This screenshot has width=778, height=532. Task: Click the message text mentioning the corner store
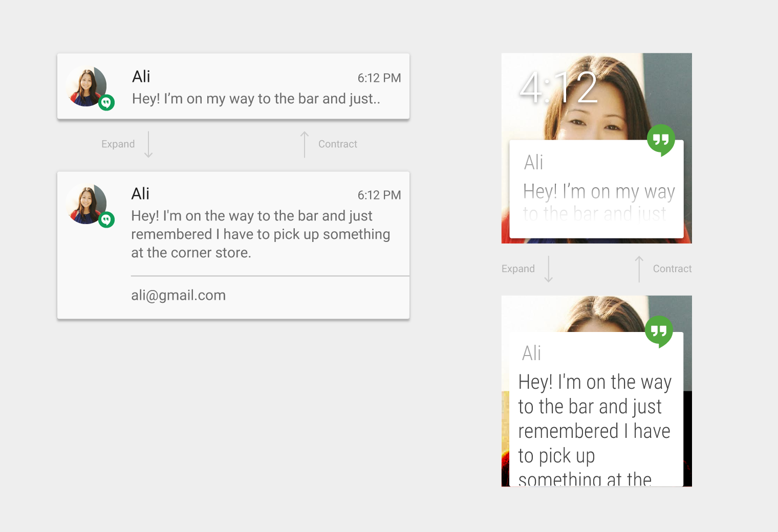pyautogui.click(x=260, y=234)
